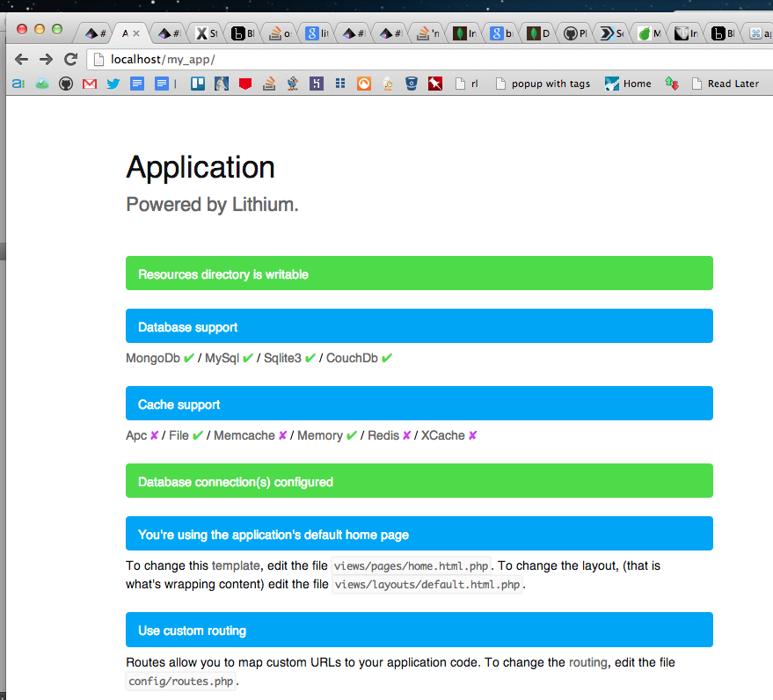This screenshot has width=773, height=700.
Task: Expand the Cache support banner
Action: pyautogui.click(x=419, y=404)
